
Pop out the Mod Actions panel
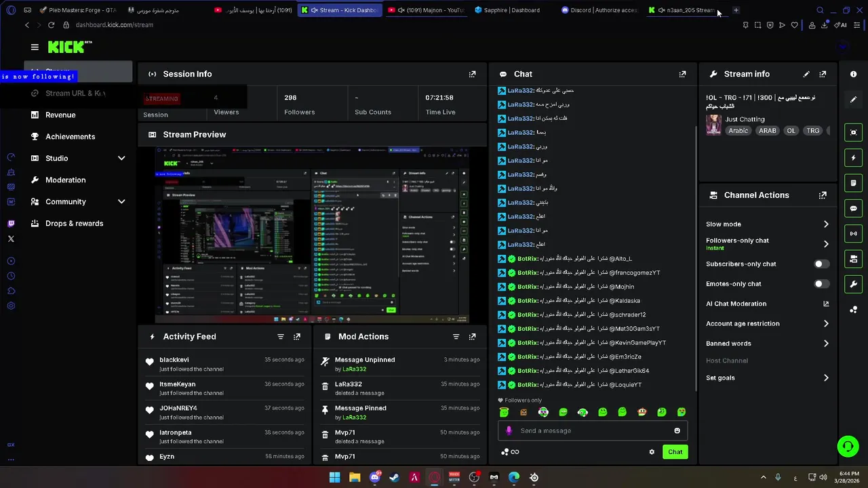[x=472, y=336]
